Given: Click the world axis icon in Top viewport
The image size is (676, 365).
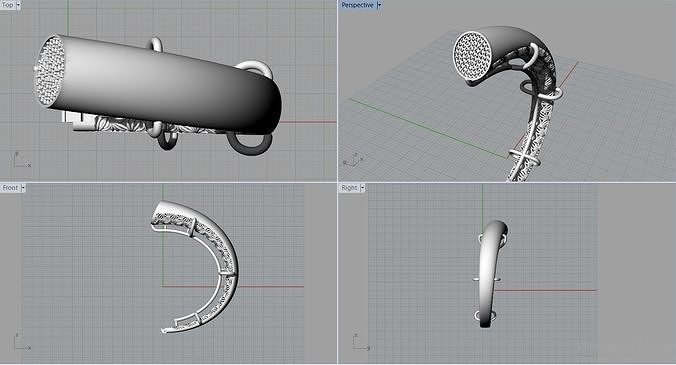Looking at the screenshot, I should click(x=21, y=159).
